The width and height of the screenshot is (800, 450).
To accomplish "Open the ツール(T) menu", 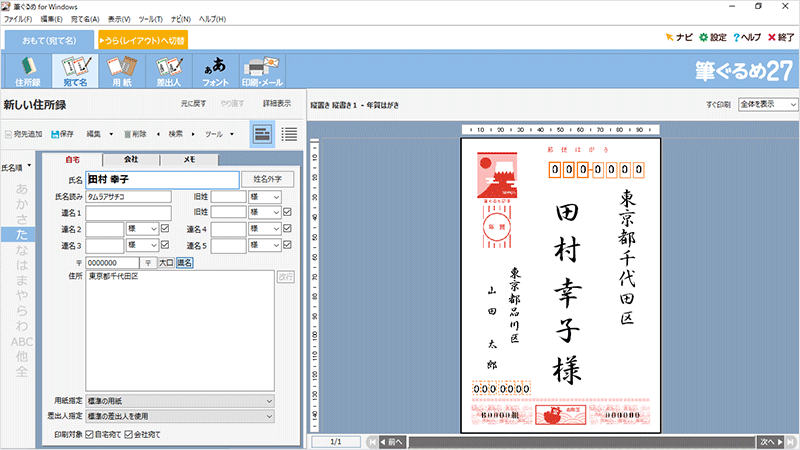I will pos(151,19).
